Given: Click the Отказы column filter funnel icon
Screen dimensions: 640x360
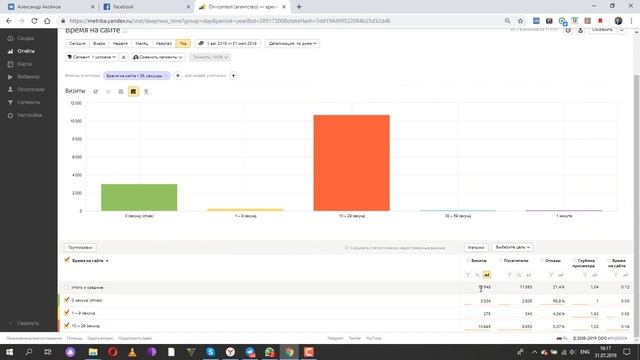Looking at the screenshot, I should [x=551, y=275].
